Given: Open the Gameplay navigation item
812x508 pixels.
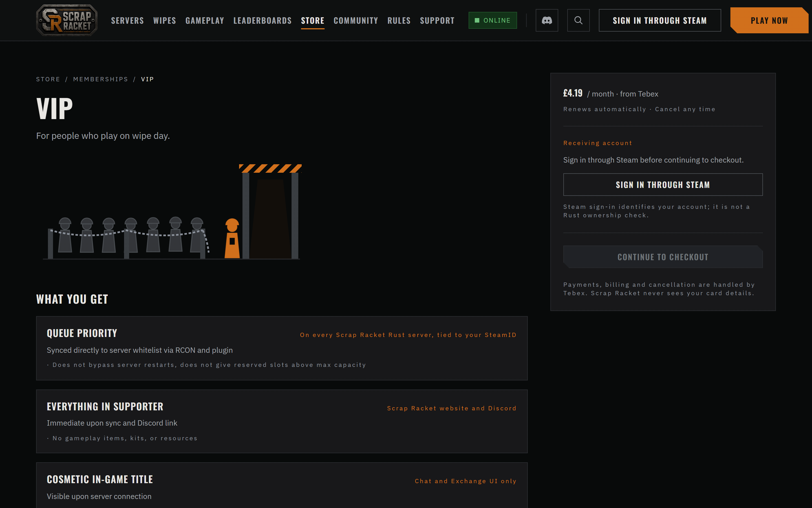Looking at the screenshot, I should click(205, 21).
